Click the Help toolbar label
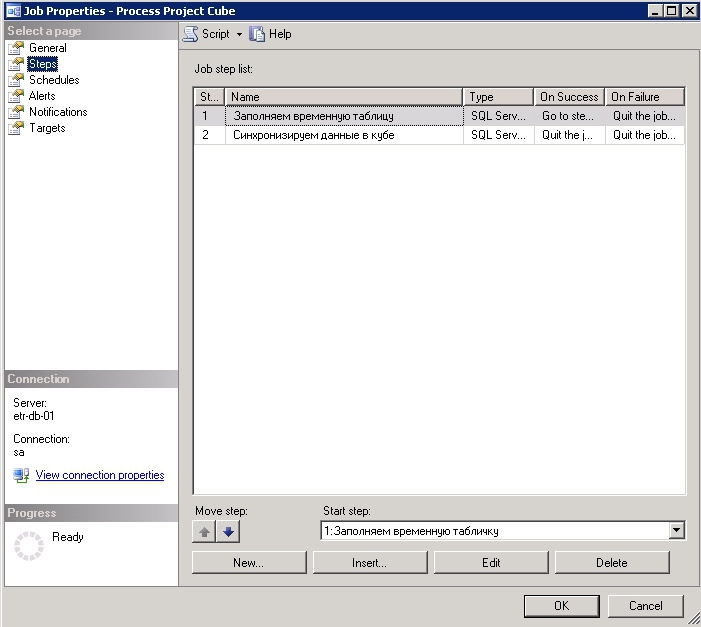 pyautogui.click(x=280, y=34)
